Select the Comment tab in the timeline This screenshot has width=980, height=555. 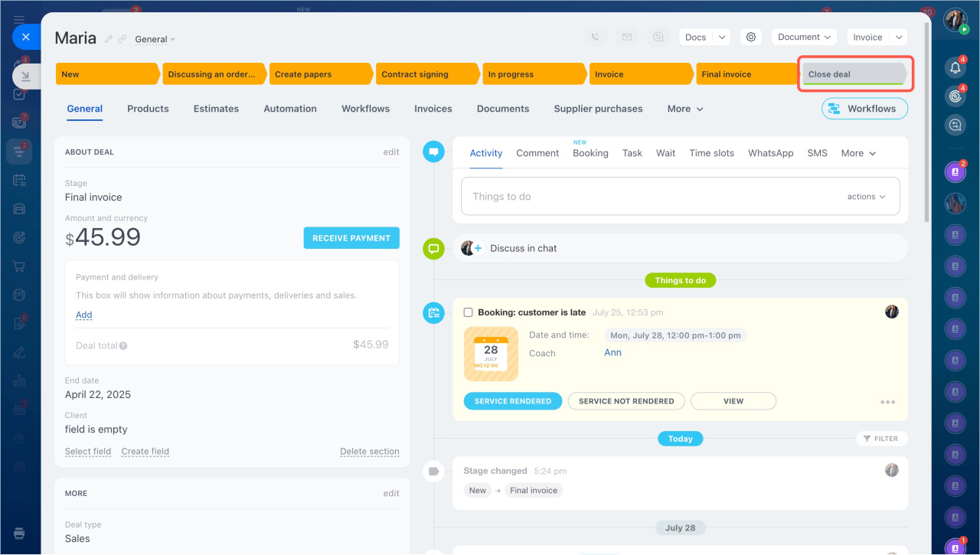[537, 153]
